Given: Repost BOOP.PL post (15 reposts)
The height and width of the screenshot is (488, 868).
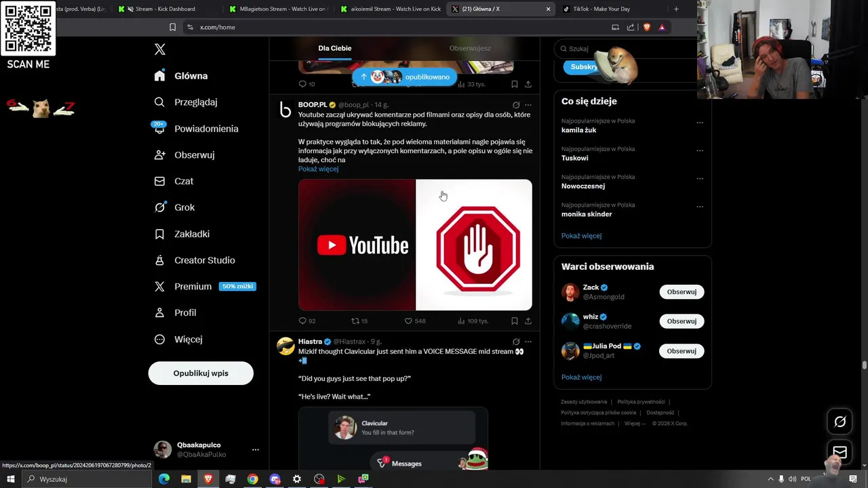Looking at the screenshot, I should 359,321.
